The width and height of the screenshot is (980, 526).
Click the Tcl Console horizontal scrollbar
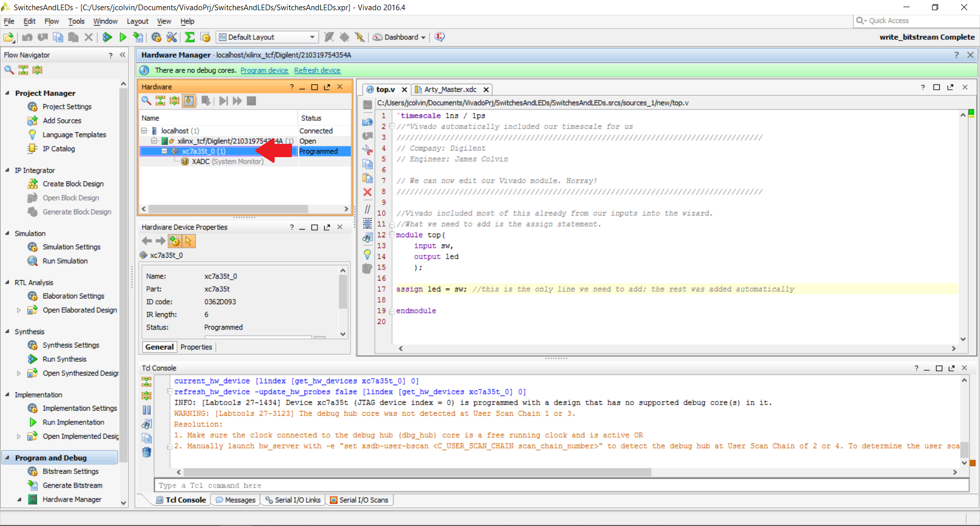coord(417,472)
